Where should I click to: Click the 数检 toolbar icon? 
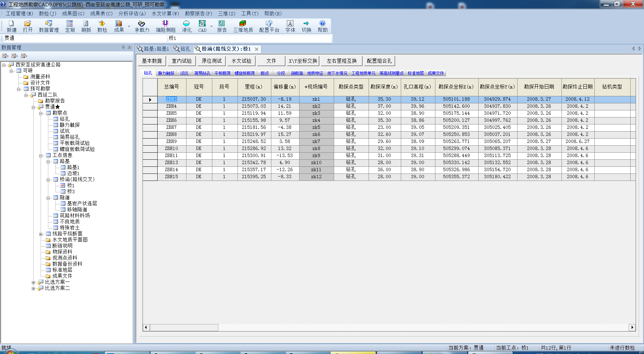pyautogui.click(x=102, y=26)
